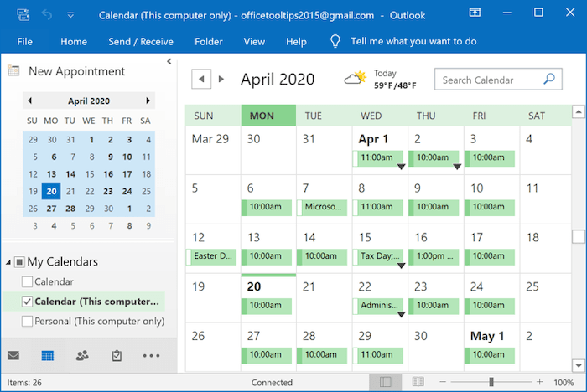Open the Adminis... event on April 22

click(x=378, y=306)
